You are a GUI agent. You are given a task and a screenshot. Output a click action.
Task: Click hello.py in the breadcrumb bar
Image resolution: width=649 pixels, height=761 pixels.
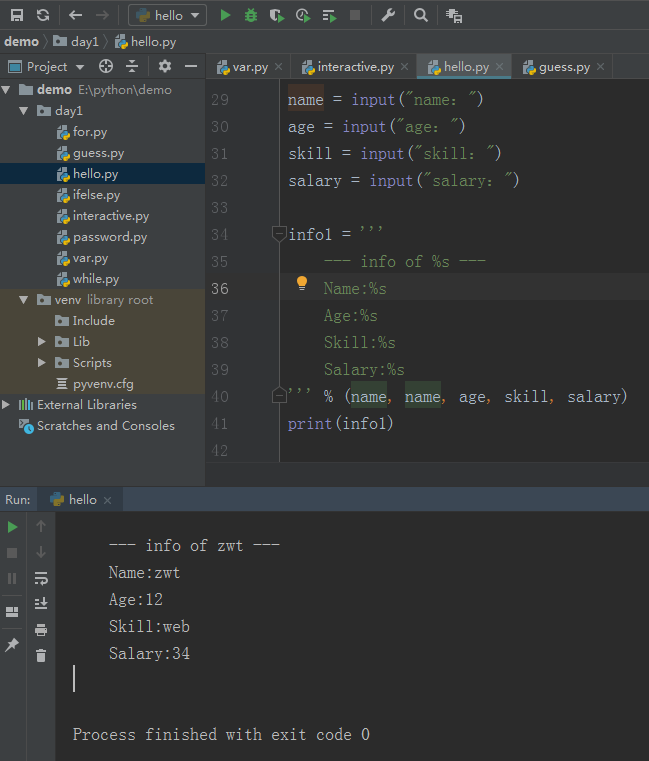[x=146, y=42]
